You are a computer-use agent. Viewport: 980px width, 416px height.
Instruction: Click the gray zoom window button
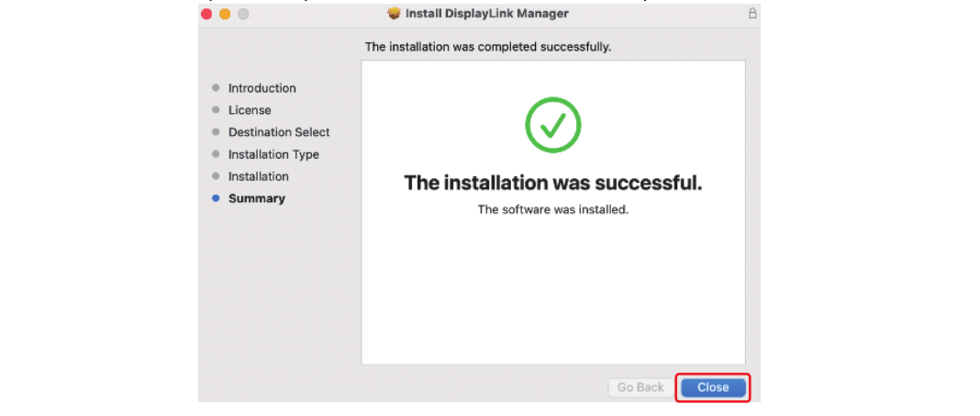[243, 14]
